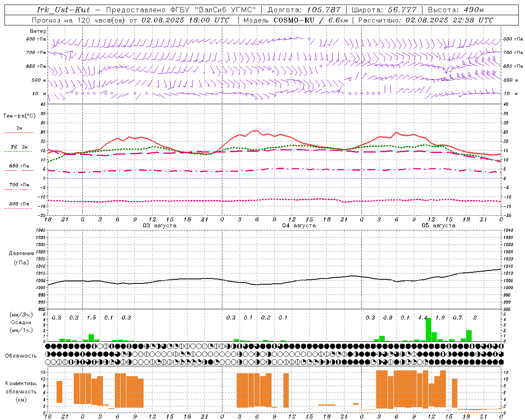Image resolution: width=525 pixels, height=420 pixels.
Task: Click the 1.9 precipitation total value
Action: tap(440, 318)
